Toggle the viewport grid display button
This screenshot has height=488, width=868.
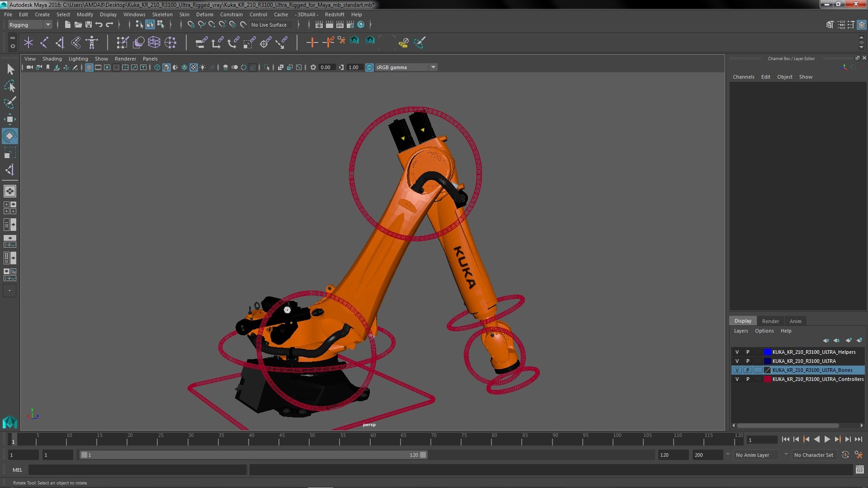[x=89, y=67]
